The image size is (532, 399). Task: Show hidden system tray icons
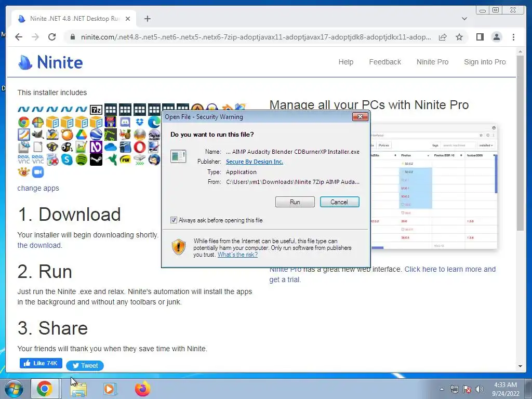[442, 389]
